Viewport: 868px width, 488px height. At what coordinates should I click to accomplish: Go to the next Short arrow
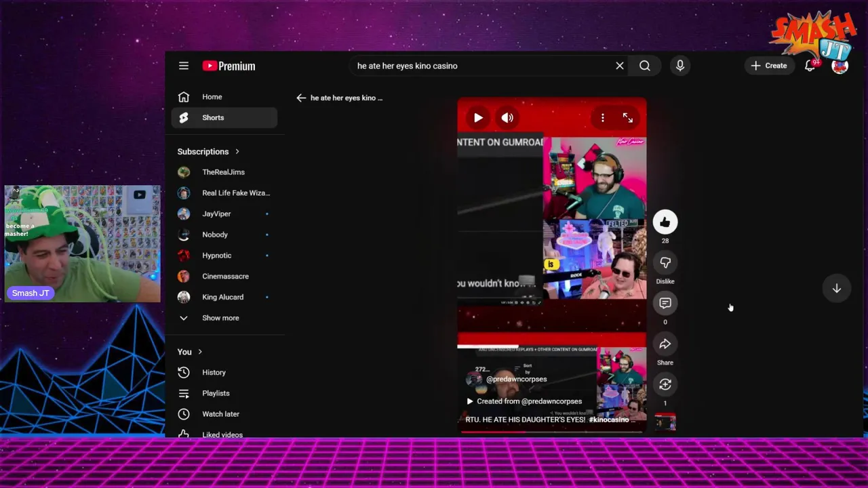click(x=837, y=289)
